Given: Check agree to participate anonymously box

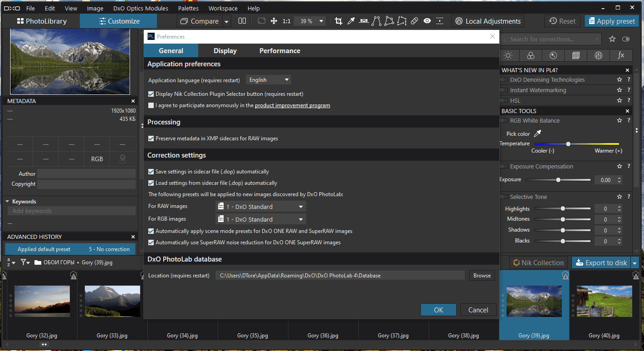Looking at the screenshot, I should pyautogui.click(x=151, y=105).
